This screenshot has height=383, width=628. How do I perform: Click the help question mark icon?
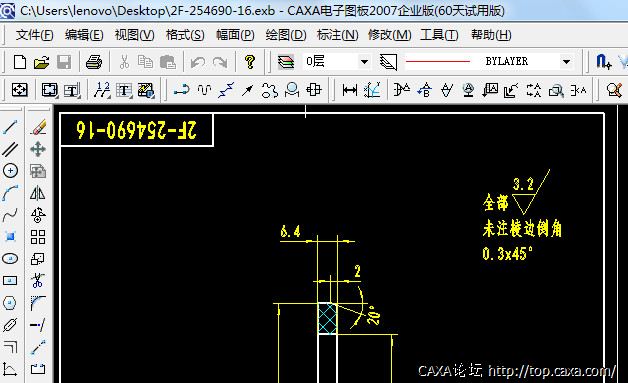pyautogui.click(x=250, y=62)
